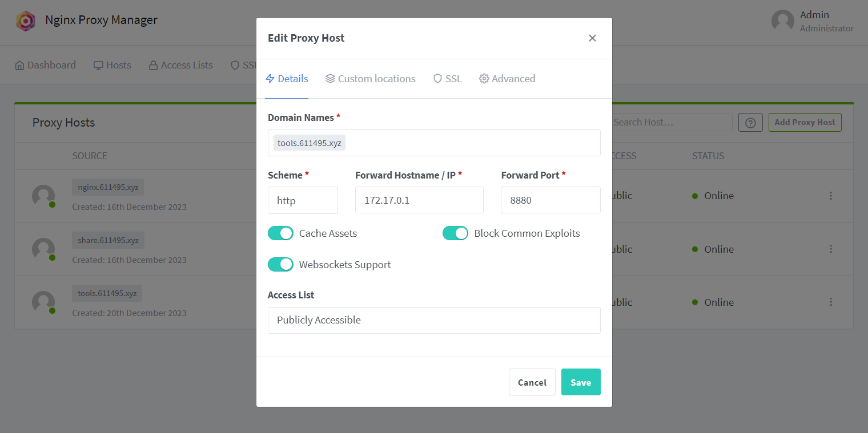Image resolution: width=868 pixels, height=433 pixels.
Task: Expand the Access List Publicly Accessible dropdown
Action: coord(434,320)
